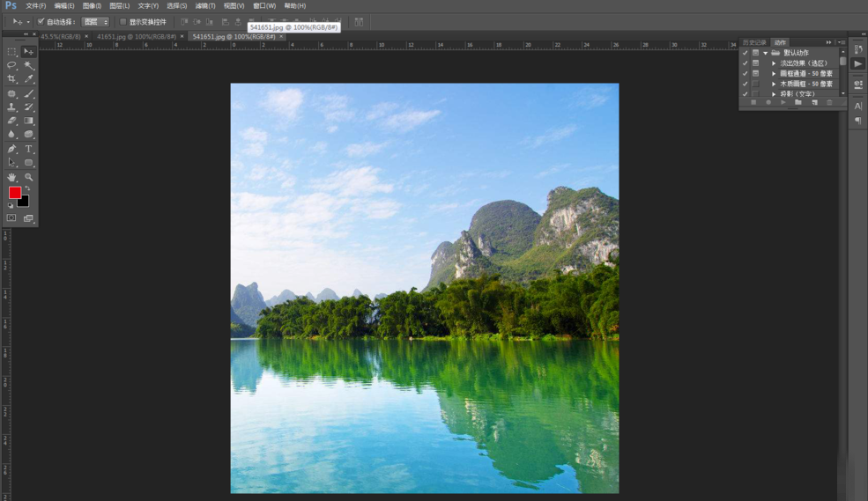Viewport: 868px width, 501px height.
Task: Click the create new action set folder icon
Action: click(x=798, y=103)
